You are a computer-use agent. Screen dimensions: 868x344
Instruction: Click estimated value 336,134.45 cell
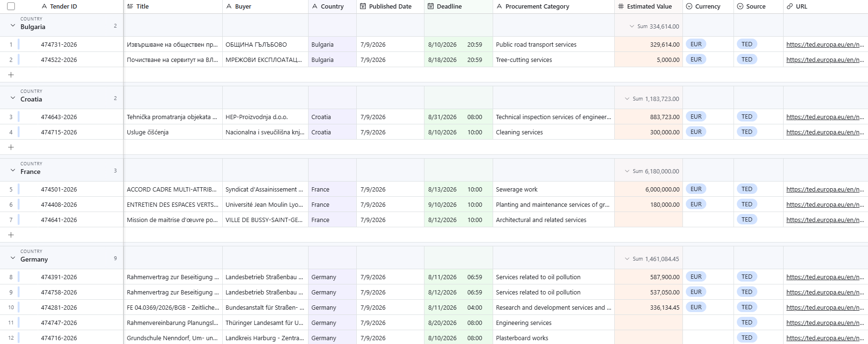649,308
